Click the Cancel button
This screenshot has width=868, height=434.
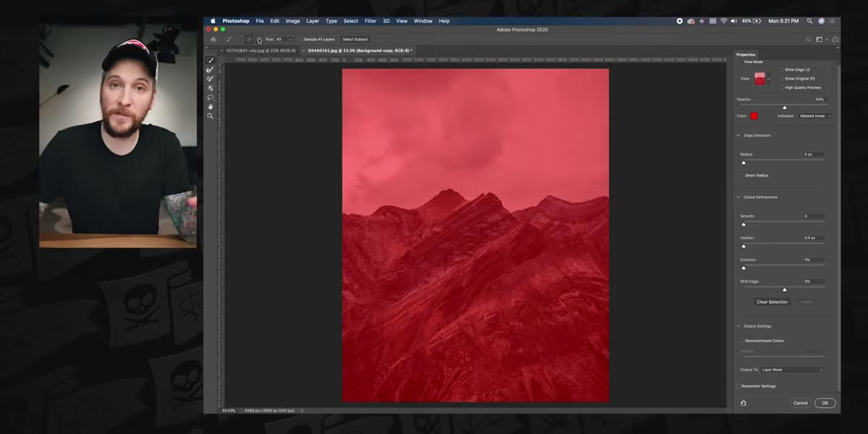pyautogui.click(x=800, y=403)
